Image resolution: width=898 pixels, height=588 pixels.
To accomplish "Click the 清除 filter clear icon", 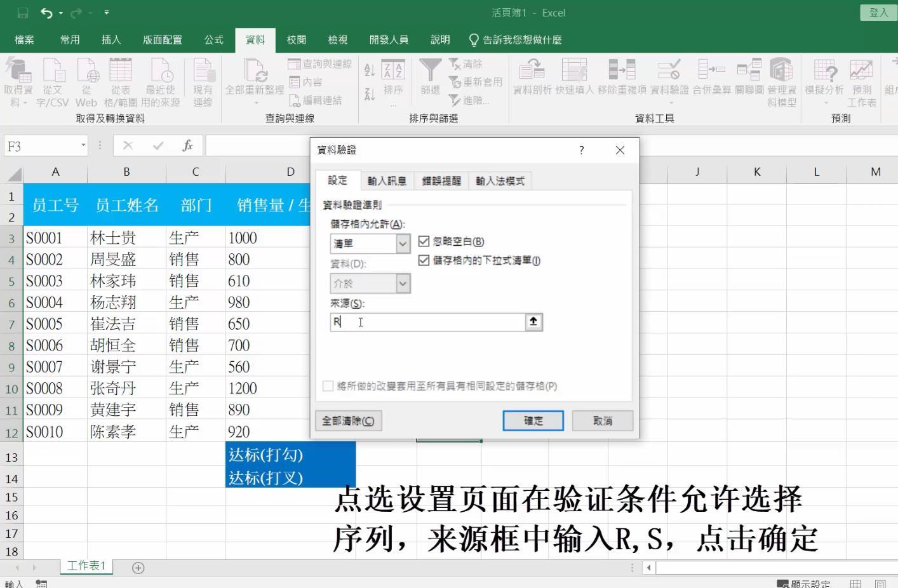I will (x=468, y=63).
